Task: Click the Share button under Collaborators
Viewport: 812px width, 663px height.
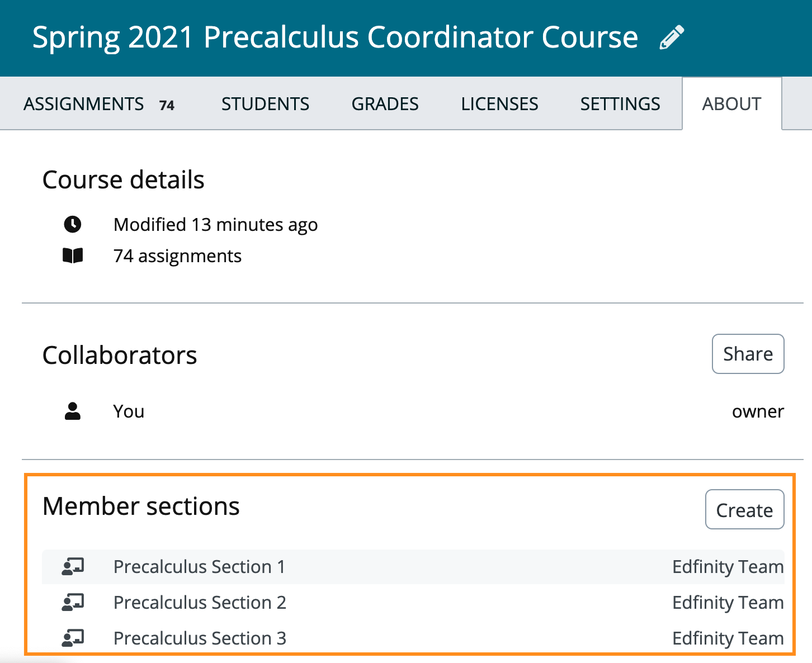Action: click(x=748, y=354)
